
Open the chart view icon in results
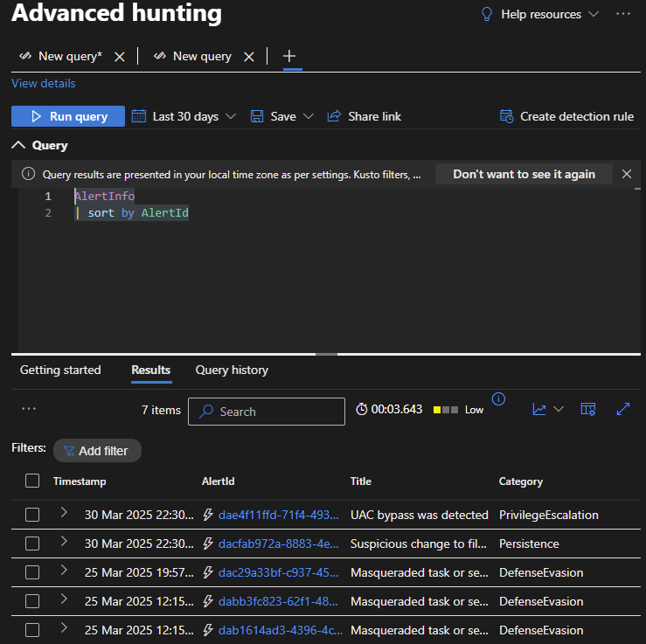click(540, 409)
